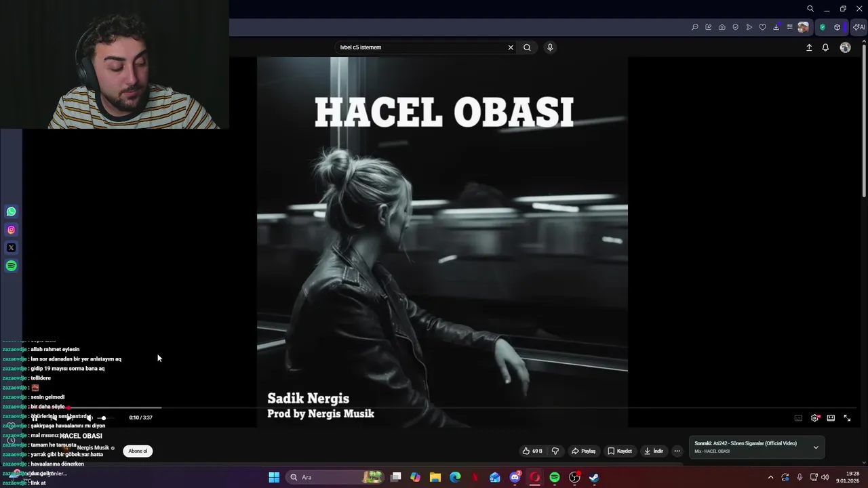The height and width of the screenshot is (488, 868).
Task: Pause the video playback
Action: coord(35,418)
